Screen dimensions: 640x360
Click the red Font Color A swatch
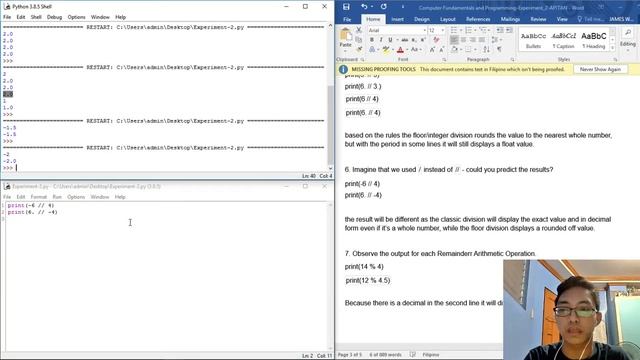coord(400,49)
